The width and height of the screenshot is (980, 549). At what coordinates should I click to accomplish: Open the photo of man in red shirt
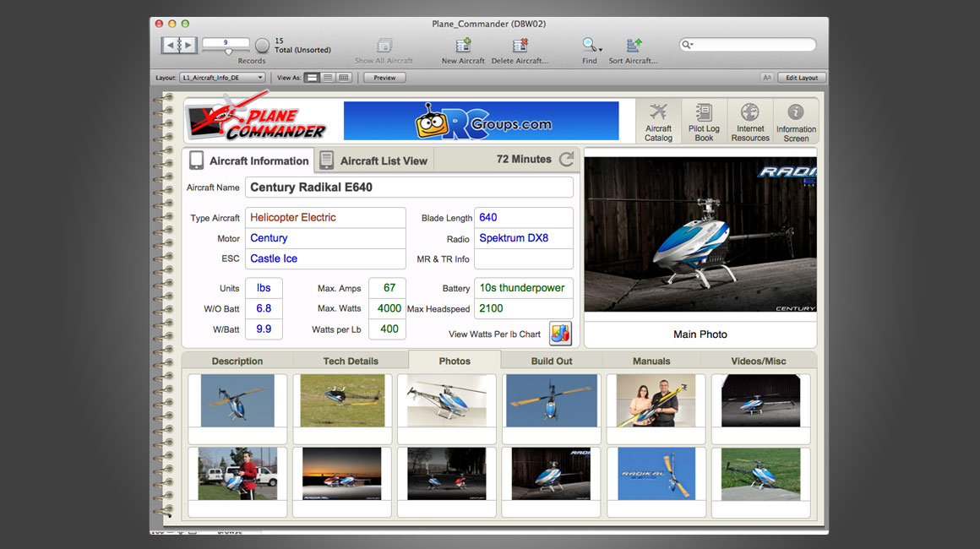point(237,474)
